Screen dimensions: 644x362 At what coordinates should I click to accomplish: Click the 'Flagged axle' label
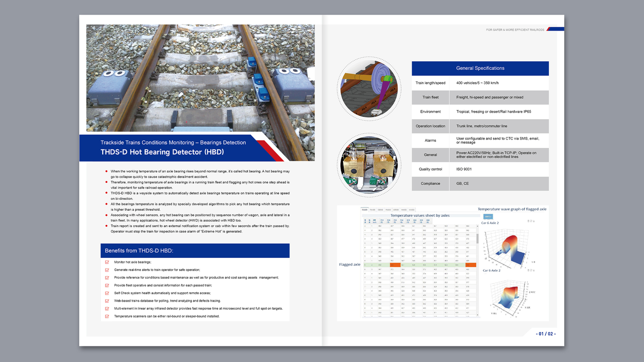(x=349, y=265)
